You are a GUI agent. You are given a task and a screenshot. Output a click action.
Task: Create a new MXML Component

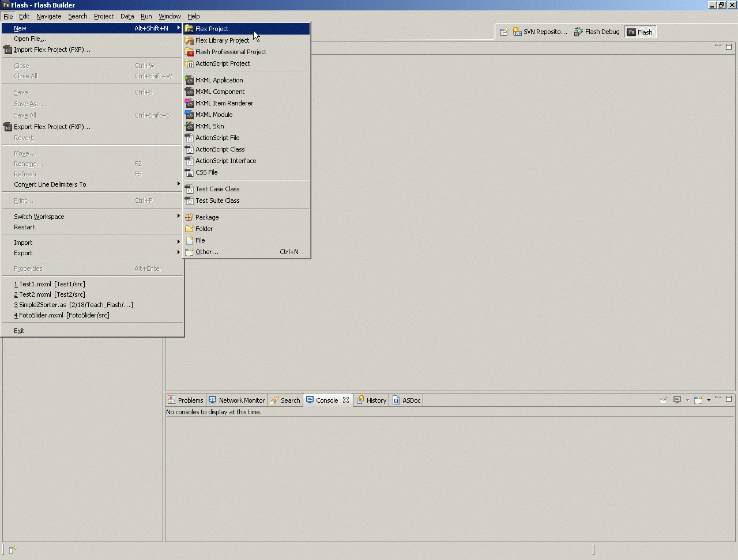247,92
